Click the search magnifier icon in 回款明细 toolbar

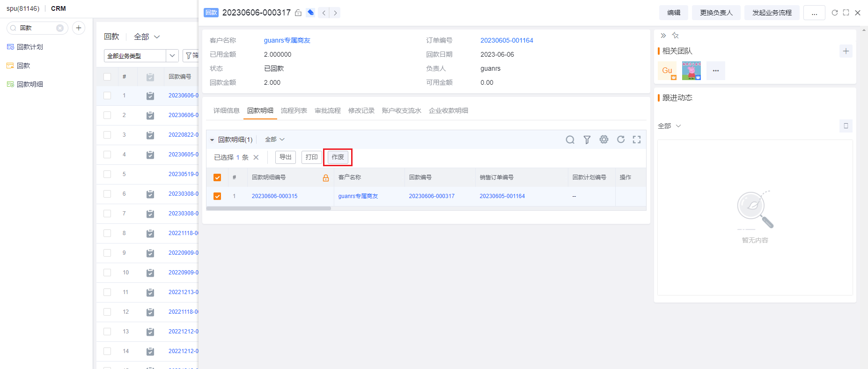(x=570, y=140)
